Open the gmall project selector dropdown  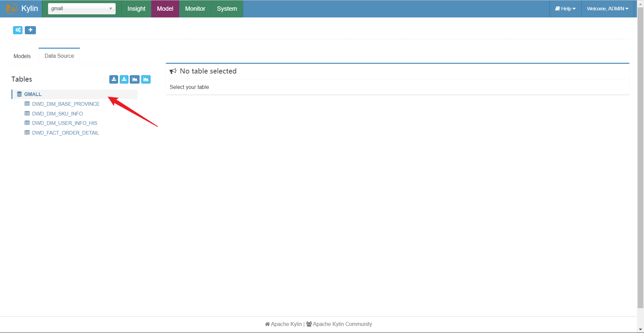pyautogui.click(x=82, y=9)
